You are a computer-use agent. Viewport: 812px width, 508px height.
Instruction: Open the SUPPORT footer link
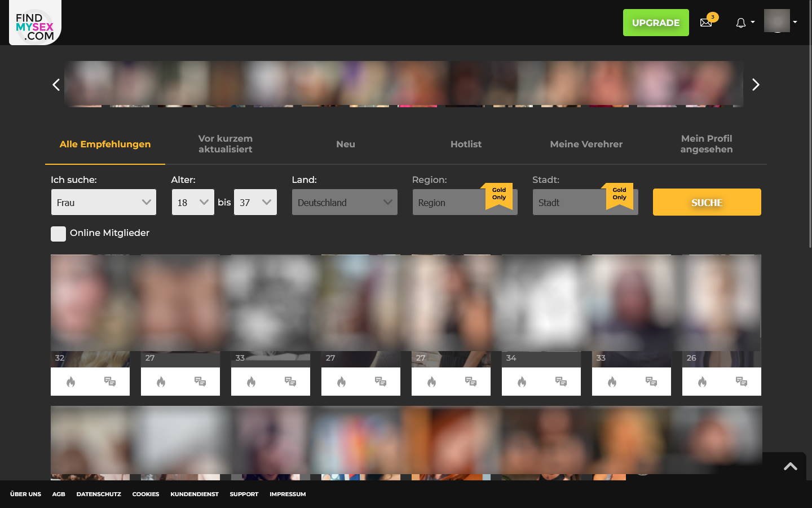pos(244,494)
